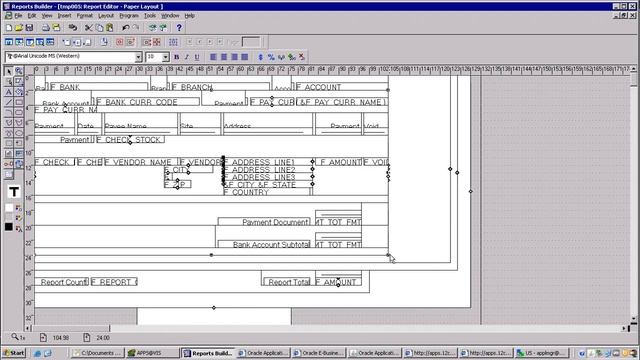Image resolution: width=640 pixels, height=360 pixels.
Task: Click the white fill color swatch
Action: pyautogui.click(x=9, y=208)
